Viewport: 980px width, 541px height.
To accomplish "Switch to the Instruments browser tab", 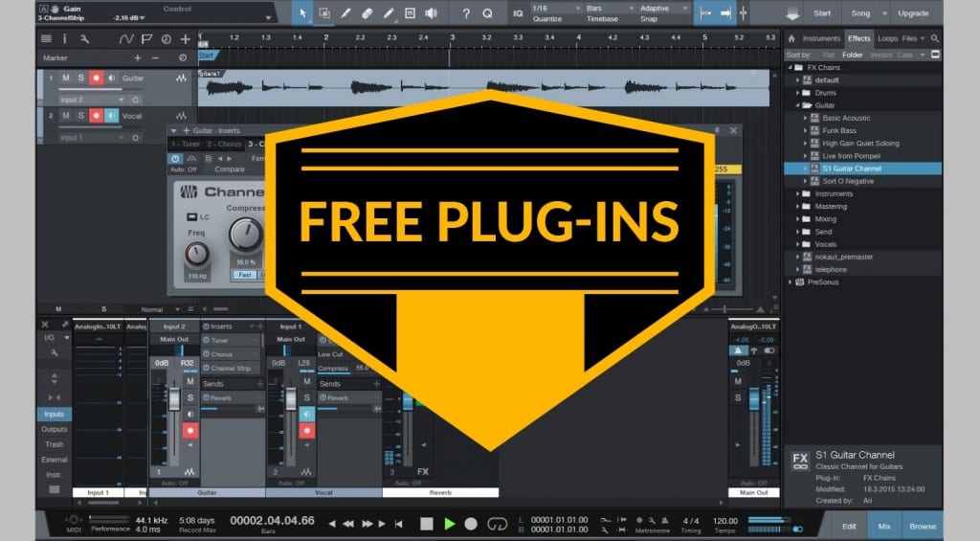I will (x=820, y=38).
